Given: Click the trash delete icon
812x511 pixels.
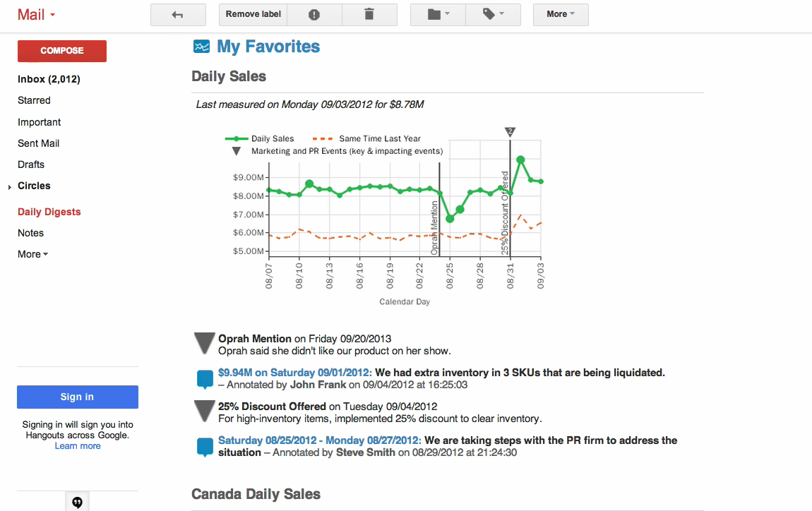Looking at the screenshot, I should coord(369,15).
